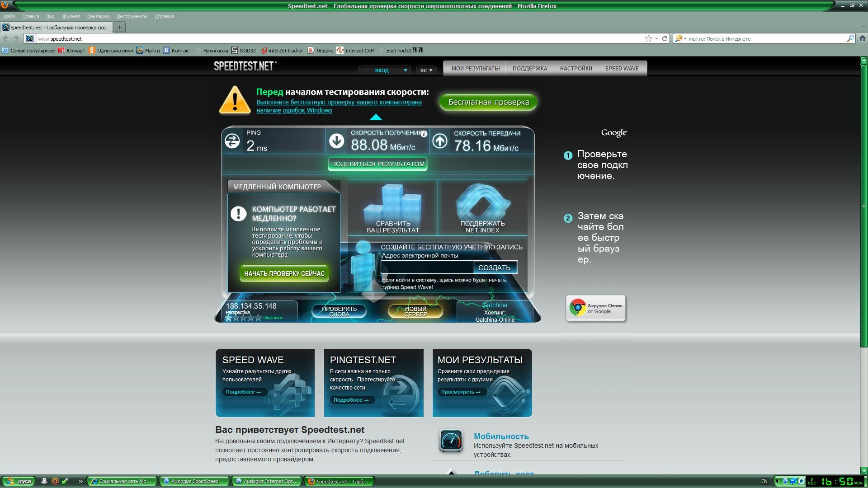Click the НОВЫЙ СЕРВЕР button
The image size is (868, 488).
pyautogui.click(x=415, y=311)
